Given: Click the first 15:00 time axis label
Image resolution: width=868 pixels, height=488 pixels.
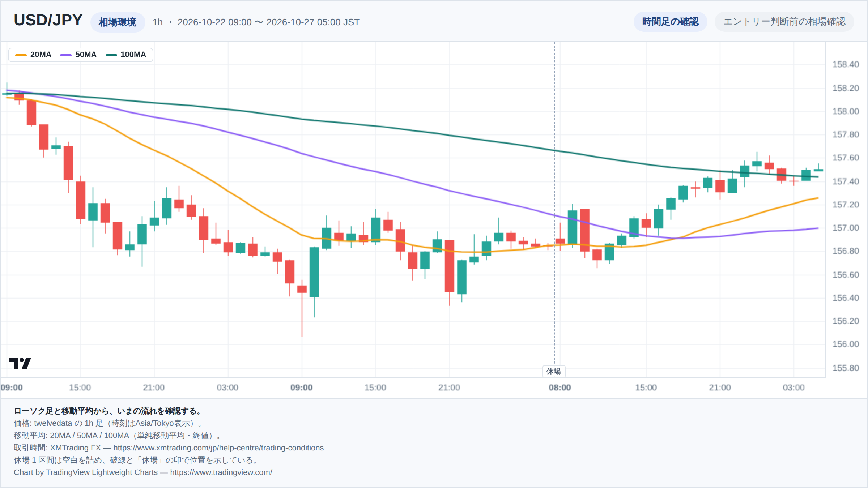Looking at the screenshot, I should (80, 388).
